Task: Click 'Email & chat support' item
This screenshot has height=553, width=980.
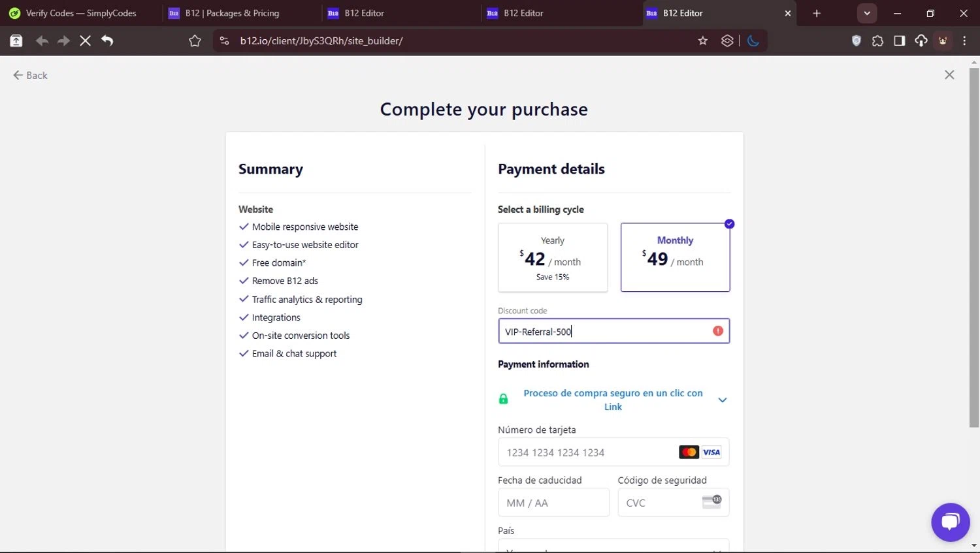Action: pyautogui.click(x=294, y=353)
